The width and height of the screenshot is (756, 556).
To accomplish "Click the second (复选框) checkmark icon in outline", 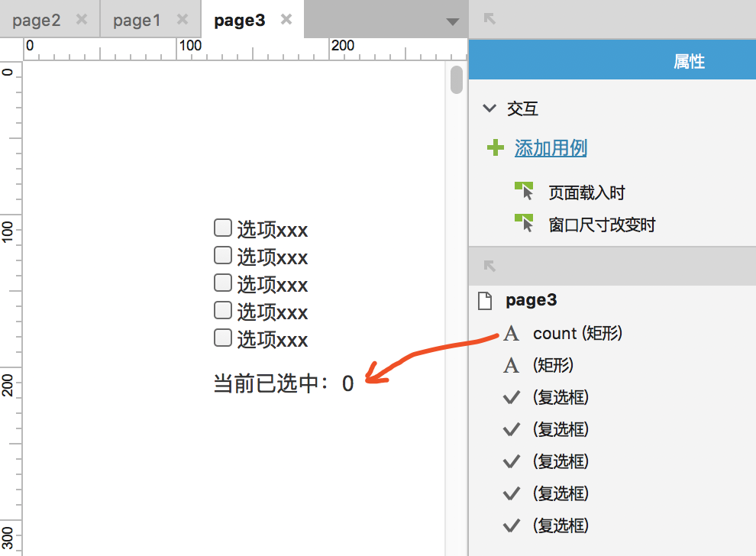I will coord(511,429).
